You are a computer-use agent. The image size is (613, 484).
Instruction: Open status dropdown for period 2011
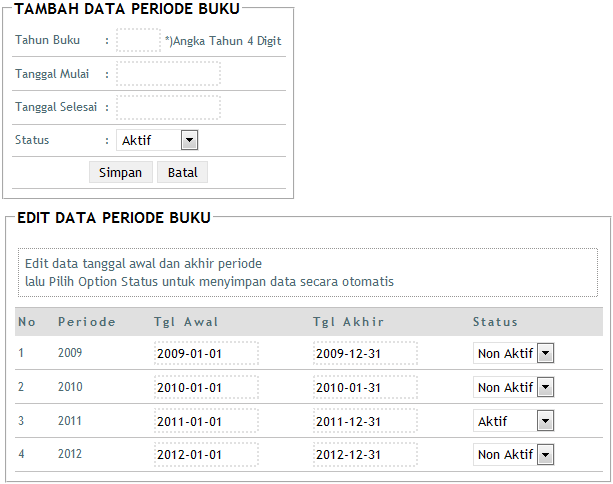coord(513,421)
